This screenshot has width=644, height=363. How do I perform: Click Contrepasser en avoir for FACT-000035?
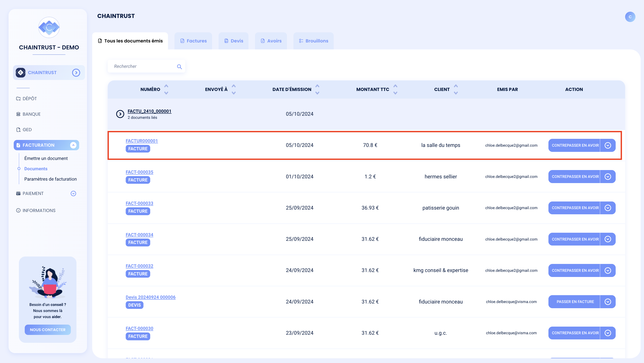pos(574,177)
